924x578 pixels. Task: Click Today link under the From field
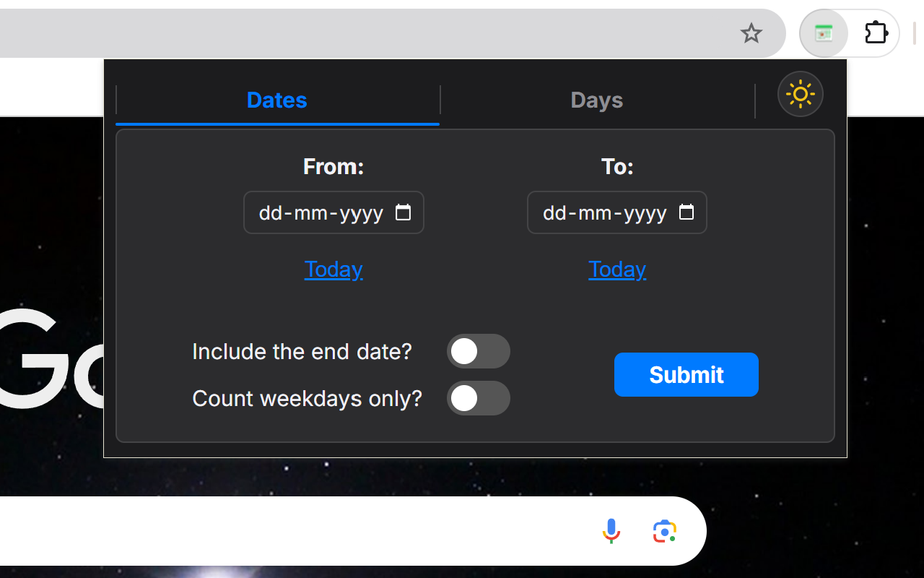point(333,269)
